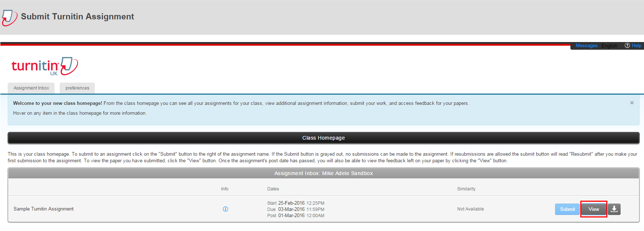
Task: Select the Sample Turnitin Assignment name
Action: coord(44,209)
